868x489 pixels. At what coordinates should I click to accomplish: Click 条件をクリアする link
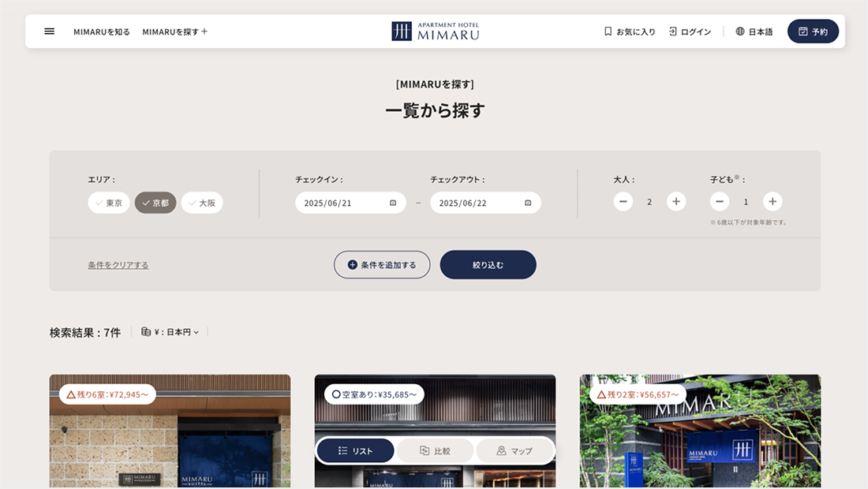click(x=118, y=265)
